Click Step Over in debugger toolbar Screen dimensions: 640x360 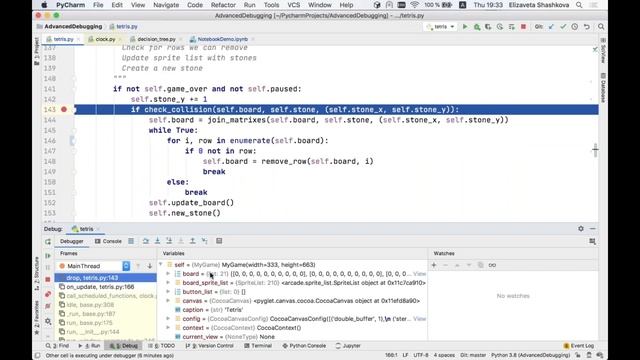[146, 241]
